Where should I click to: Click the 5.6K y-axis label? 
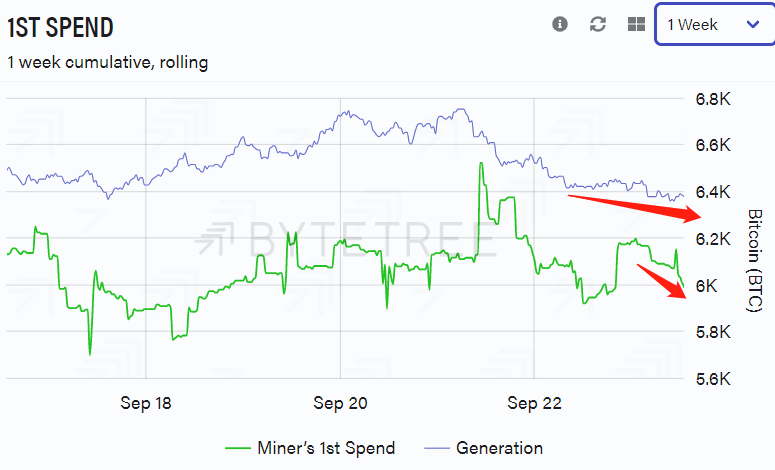click(x=713, y=379)
